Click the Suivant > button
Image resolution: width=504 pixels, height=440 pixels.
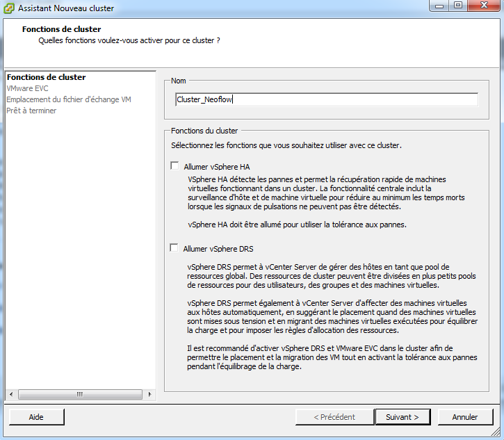(x=403, y=417)
